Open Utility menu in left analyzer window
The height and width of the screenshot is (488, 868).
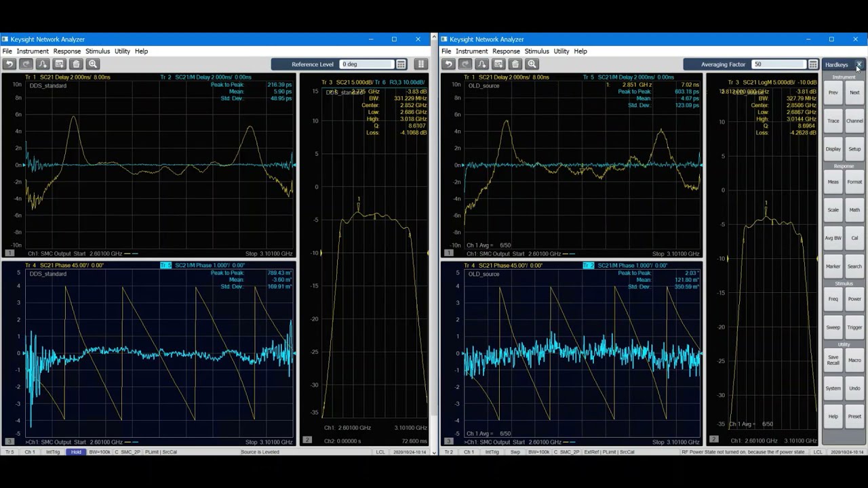(x=122, y=51)
